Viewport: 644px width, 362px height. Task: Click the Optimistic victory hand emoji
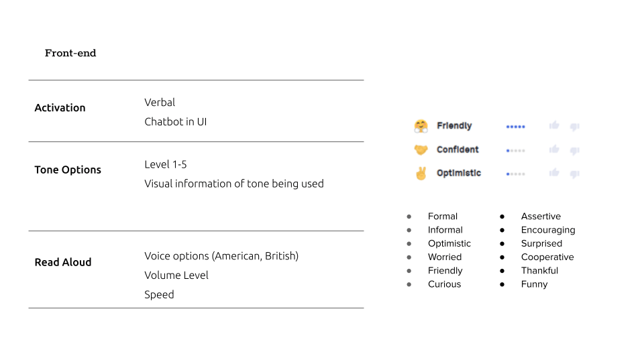pos(421,174)
